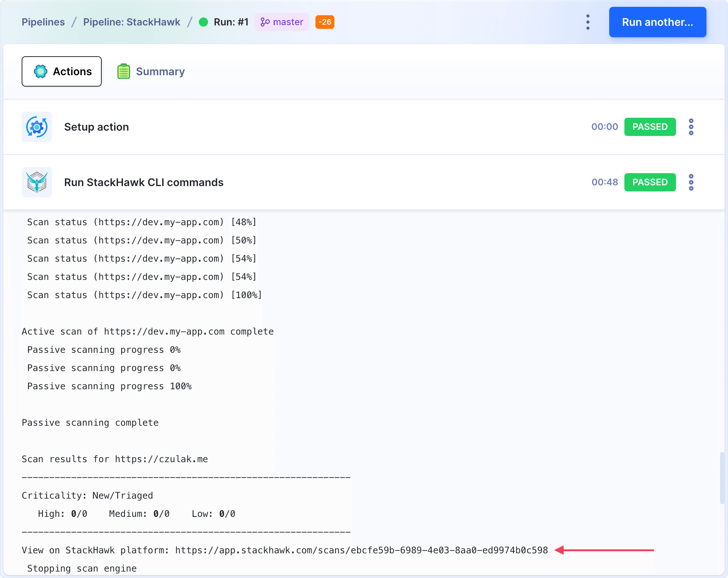Click the 00:48 duration text
The height and width of the screenshot is (578, 728).
(605, 182)
